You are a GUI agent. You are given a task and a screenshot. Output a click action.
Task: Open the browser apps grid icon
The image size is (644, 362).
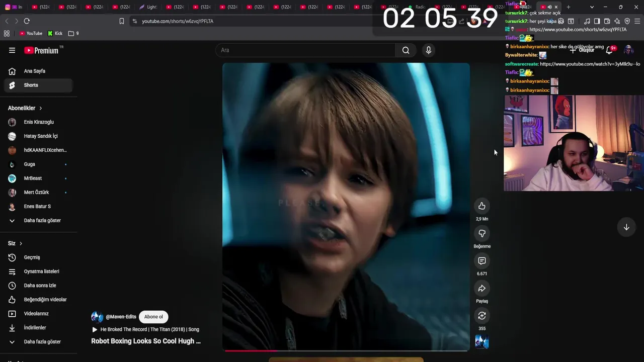pos(7,33)
